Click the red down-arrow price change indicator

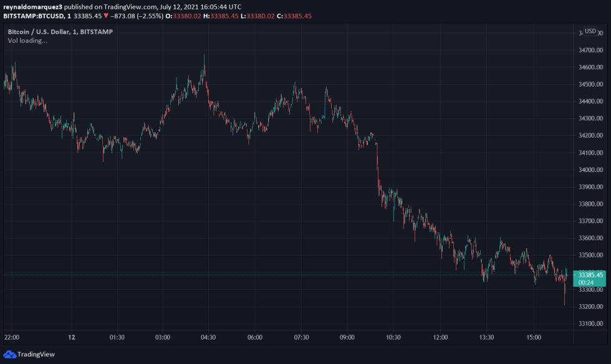(107, 16)
